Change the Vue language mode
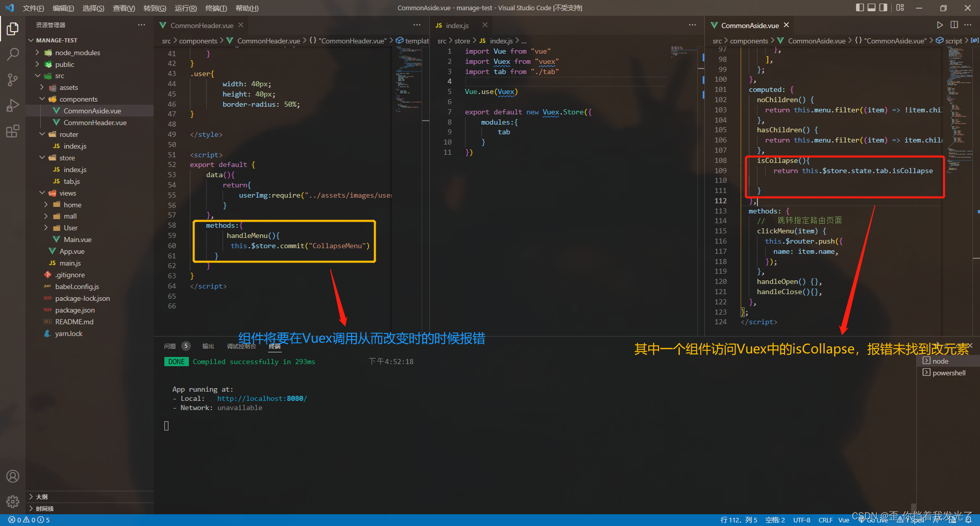Screen dimensions: 980x526 [x=844, y=520]
